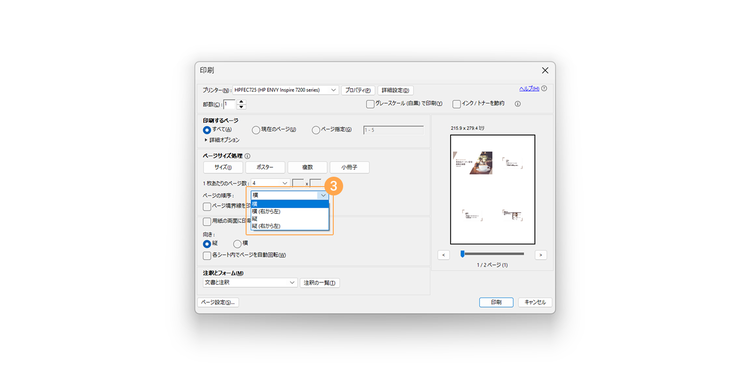Decrease copies with the down arrow

pyautogui.click(x=241, y=107)
